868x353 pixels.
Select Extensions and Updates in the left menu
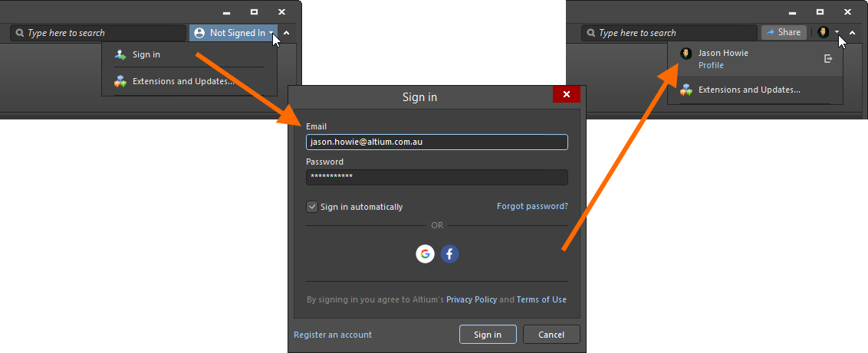point(182,81)
